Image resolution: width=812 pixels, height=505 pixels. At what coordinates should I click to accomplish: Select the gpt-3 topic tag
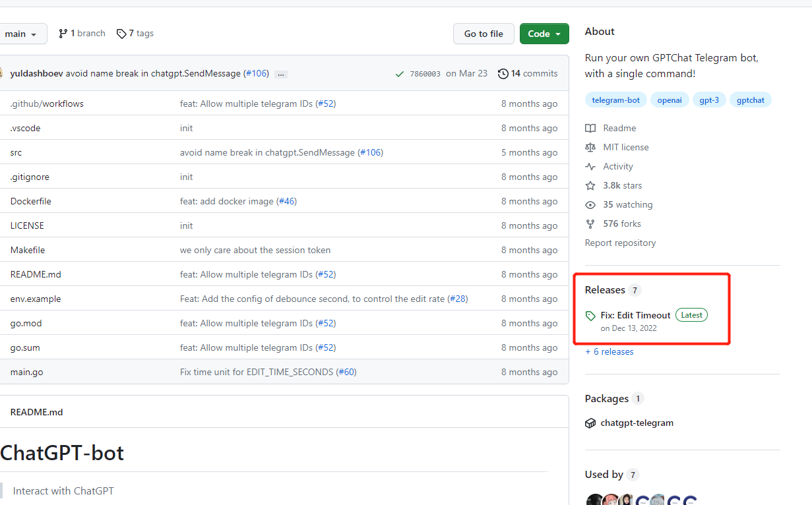tap(709, 100)
